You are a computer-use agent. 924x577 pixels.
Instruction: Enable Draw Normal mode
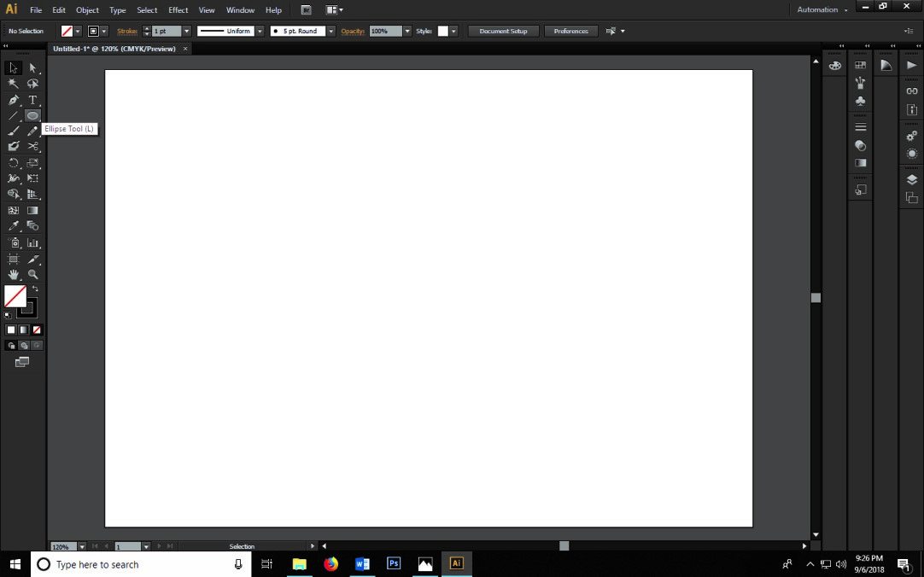(10, 346)
